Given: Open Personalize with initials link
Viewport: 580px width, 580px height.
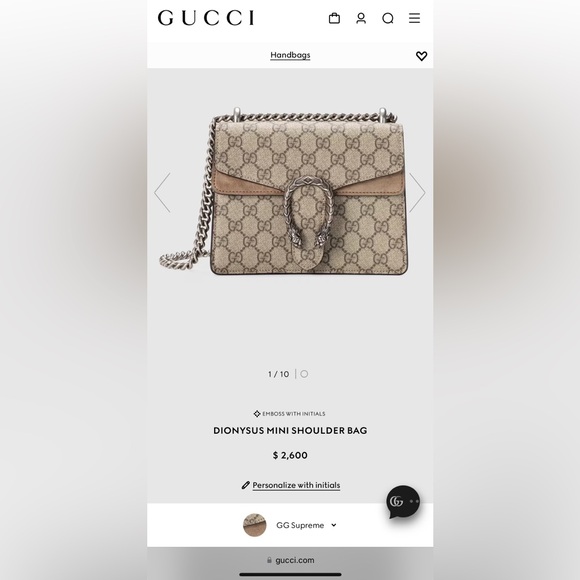Looking at the screenshot, I should tap(296, 485).
